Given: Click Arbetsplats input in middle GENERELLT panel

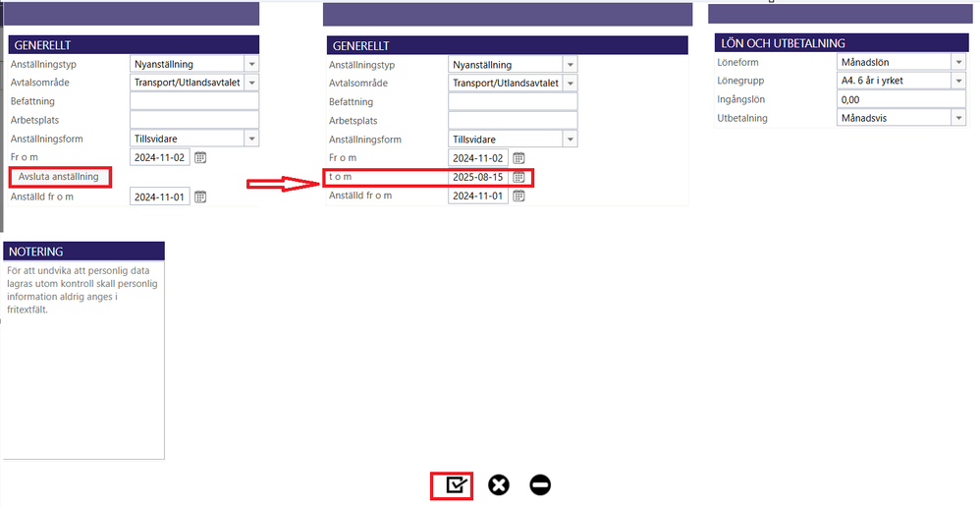Looking at the screenshot, I should pyautogui.click(x=514, y=121).
